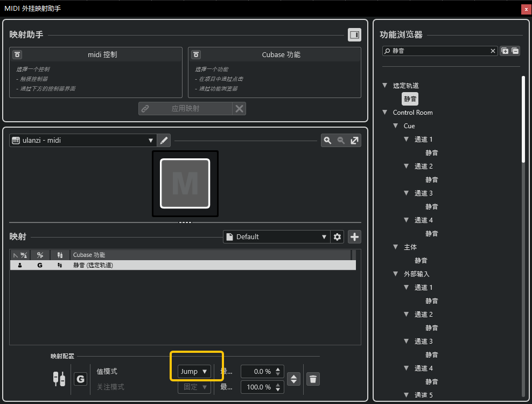The height and width of the screenshot is (404, 532).
Task: Toggle the G global button in 映射配置
Action: [x=80, y=379]
